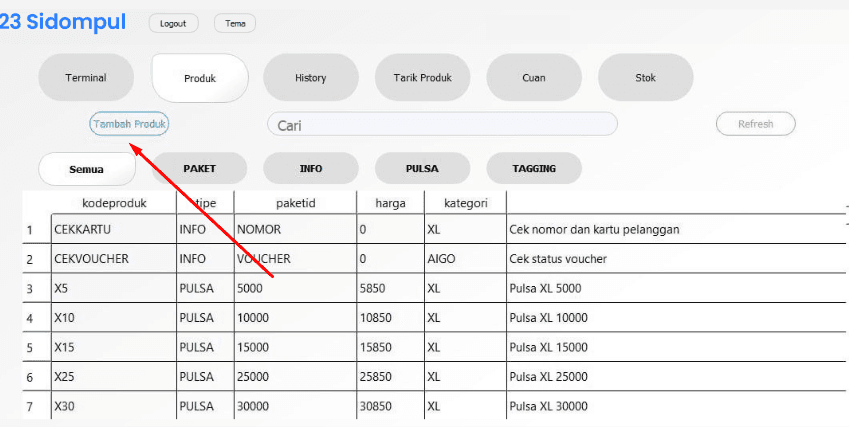The image size is (849, 427).
Task: Sort by the kodeproduk column header
Action: [113, 203]
